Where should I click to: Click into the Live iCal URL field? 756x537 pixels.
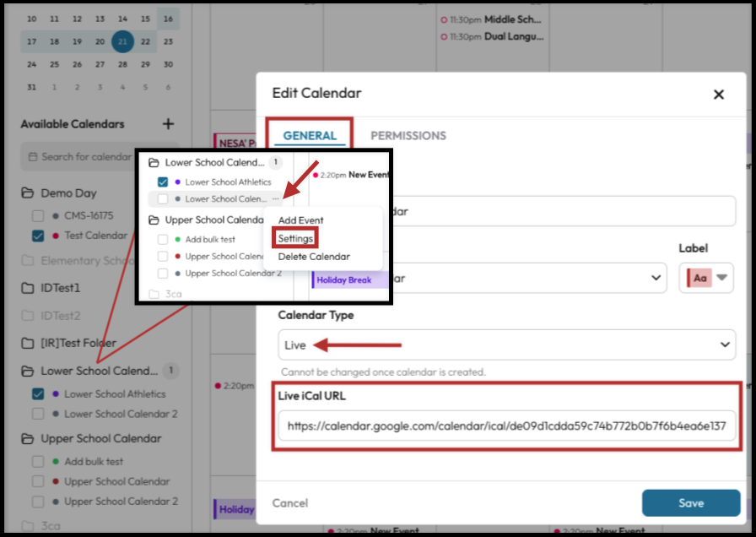point(506,426)
